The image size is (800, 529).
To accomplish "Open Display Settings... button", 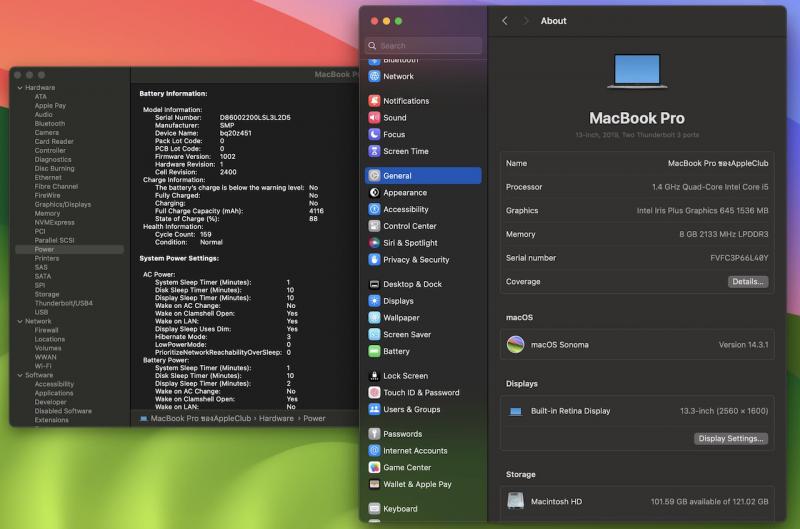I will pyautogui.click(x=731, y=439).
